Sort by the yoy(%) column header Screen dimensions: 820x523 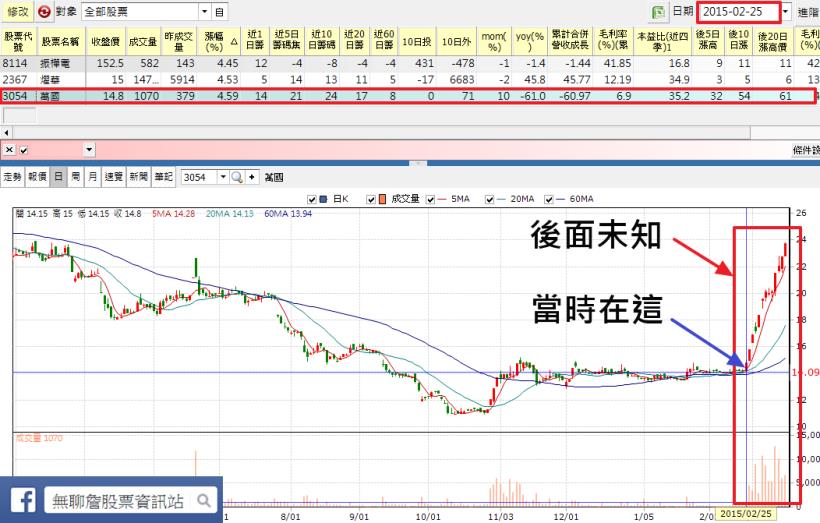point(529,41)
